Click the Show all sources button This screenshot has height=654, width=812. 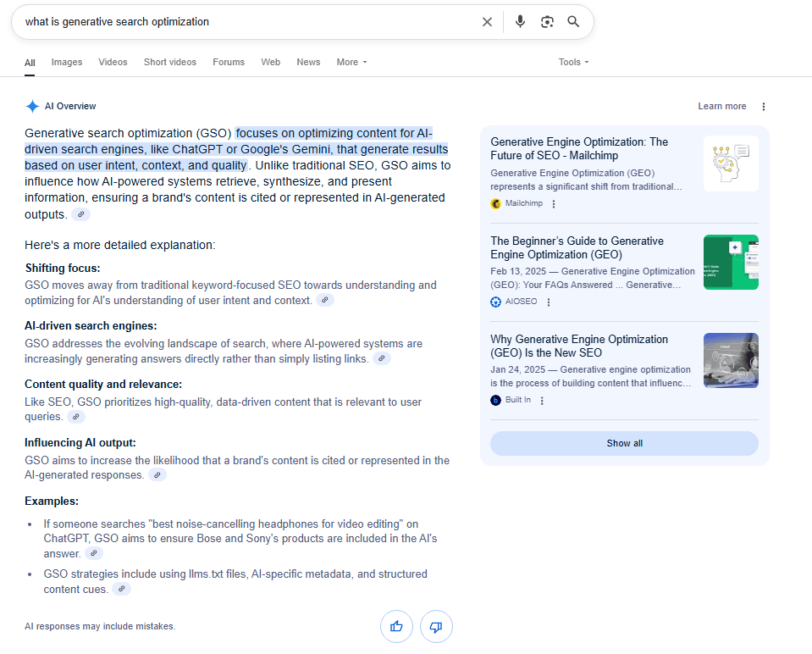[624, 443]
